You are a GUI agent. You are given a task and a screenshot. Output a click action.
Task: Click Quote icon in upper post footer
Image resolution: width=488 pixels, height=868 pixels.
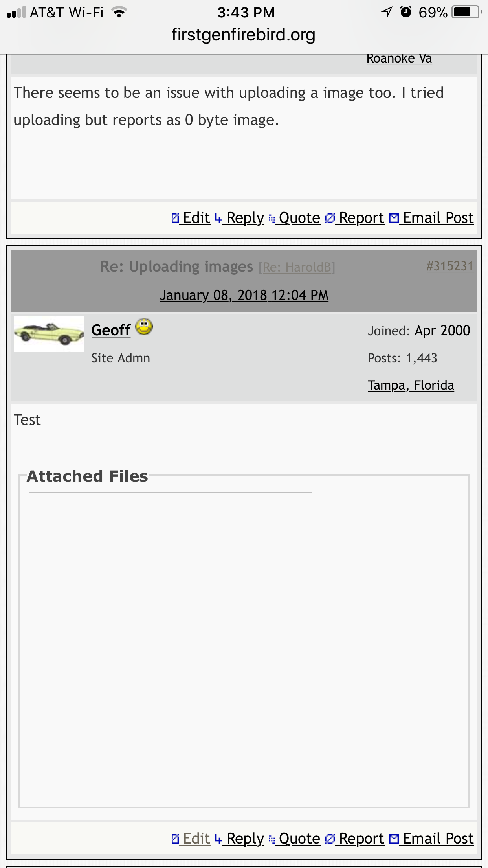tap(272, 219)
